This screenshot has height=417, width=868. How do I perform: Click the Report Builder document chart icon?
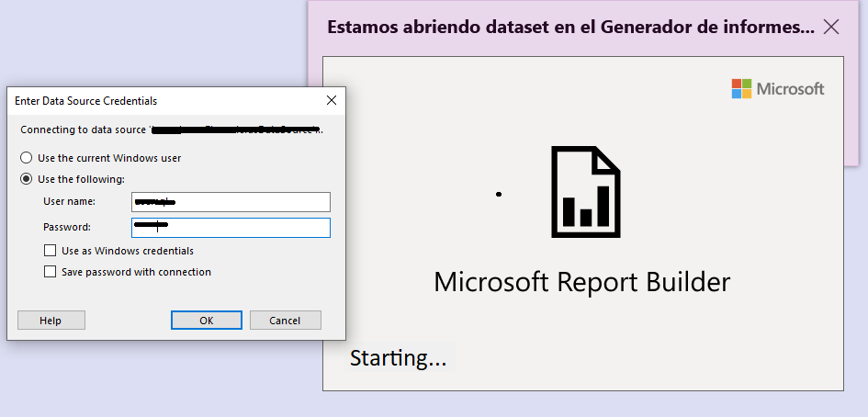(x=586, y=192)
